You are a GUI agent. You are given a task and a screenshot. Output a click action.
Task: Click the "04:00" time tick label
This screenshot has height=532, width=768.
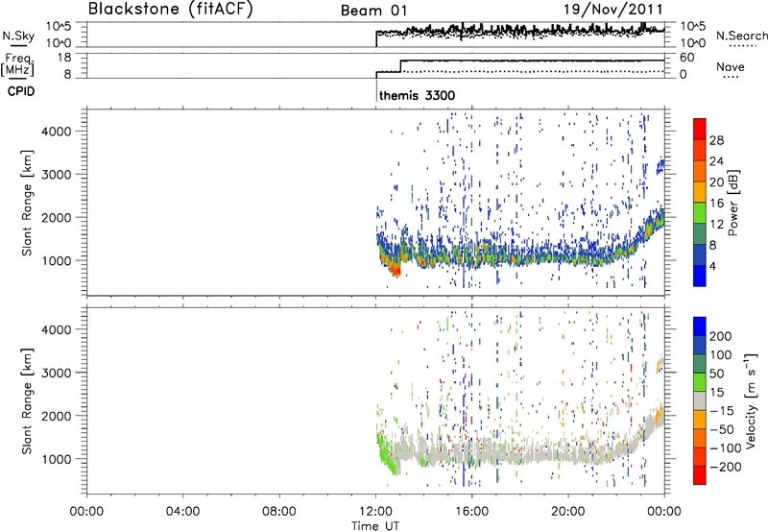[182, 512]
